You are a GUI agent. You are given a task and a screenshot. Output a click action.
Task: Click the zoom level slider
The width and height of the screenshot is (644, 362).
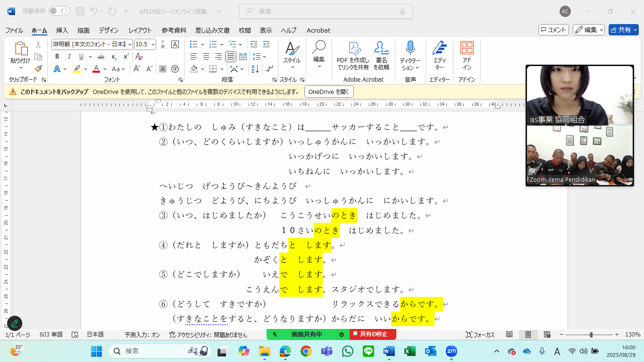tap(591, 335)
